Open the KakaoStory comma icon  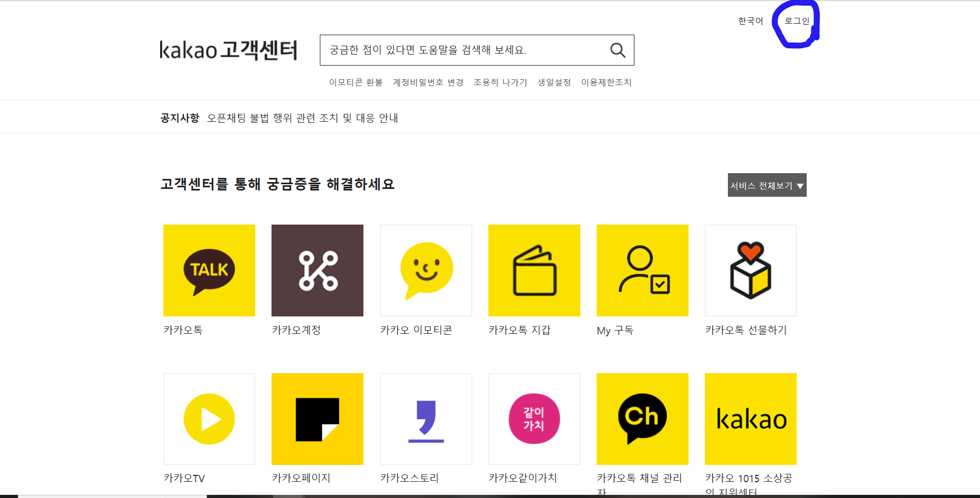click(426, 419)
